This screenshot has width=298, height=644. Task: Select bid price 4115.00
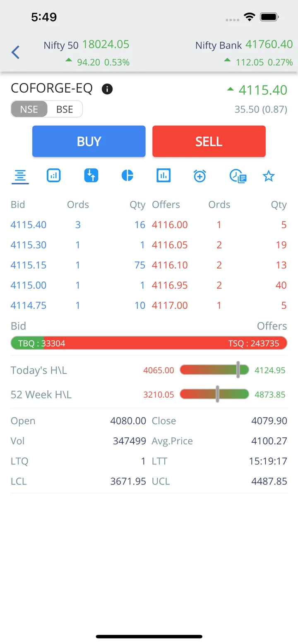pos(29,285)
